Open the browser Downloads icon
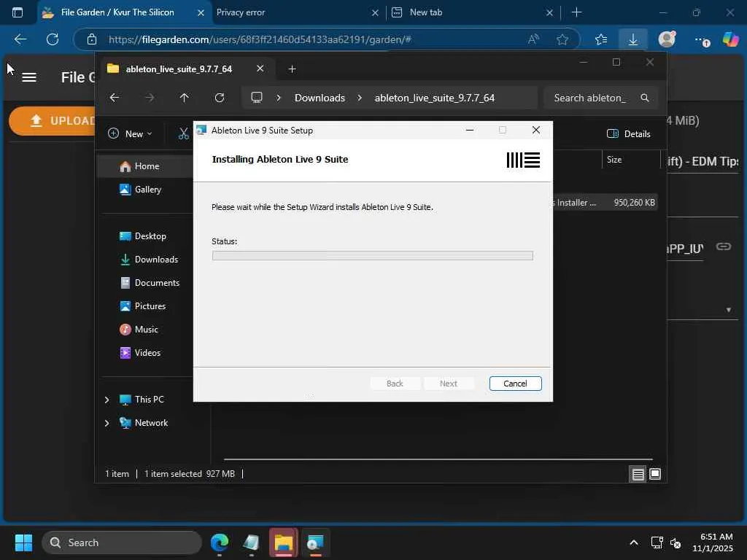Viewport: 747px width, 560px height. [x=632, y=39]
